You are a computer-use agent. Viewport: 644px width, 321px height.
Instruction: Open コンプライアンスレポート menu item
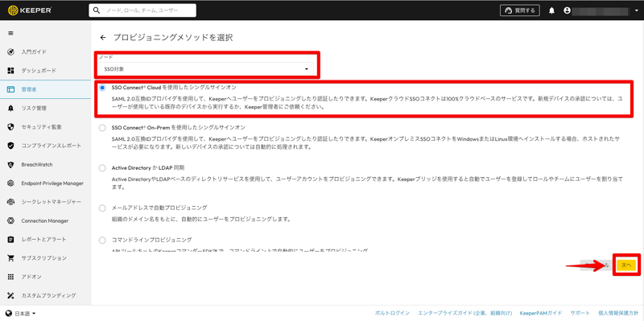coord(45,146)
